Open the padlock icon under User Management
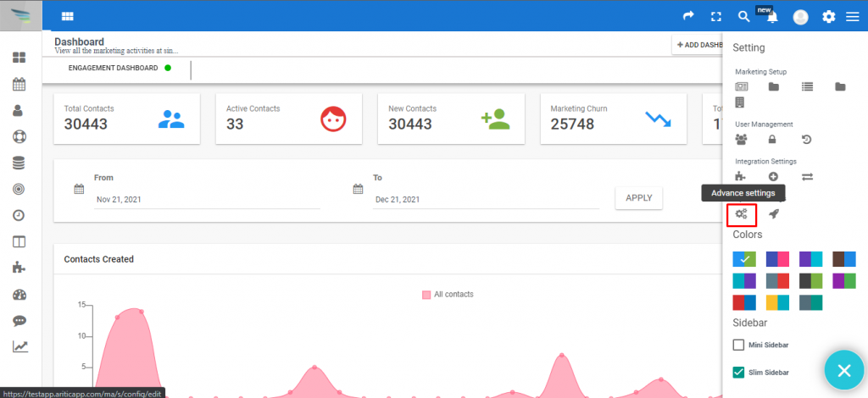Image resolution: width=868 pixels, height=398 pixels. [x=772, y=140]
